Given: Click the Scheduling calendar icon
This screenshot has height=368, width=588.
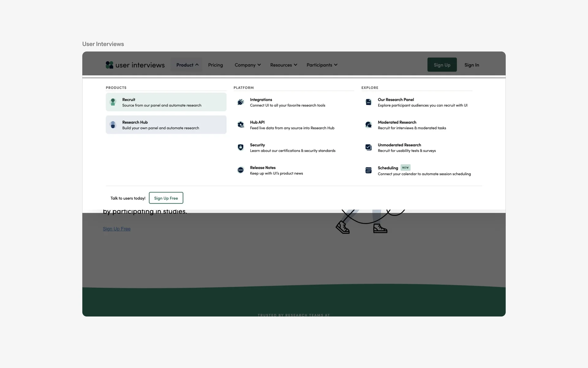Looking at the screenshot, I should [368, 170].
